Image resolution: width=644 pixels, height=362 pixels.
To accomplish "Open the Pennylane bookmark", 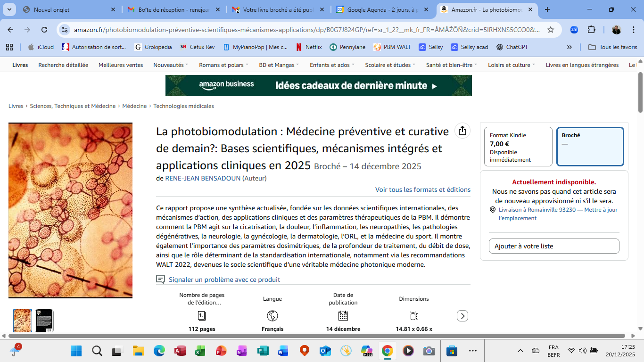I will tap(347, 47).
